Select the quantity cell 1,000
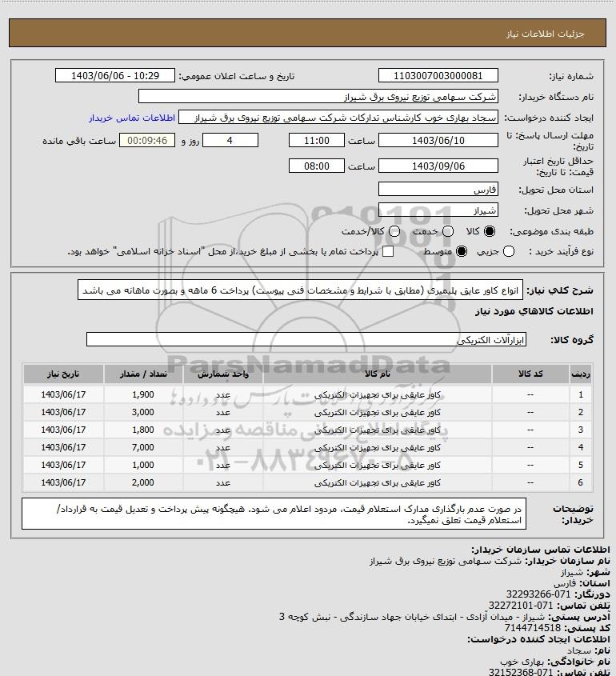 143,465
